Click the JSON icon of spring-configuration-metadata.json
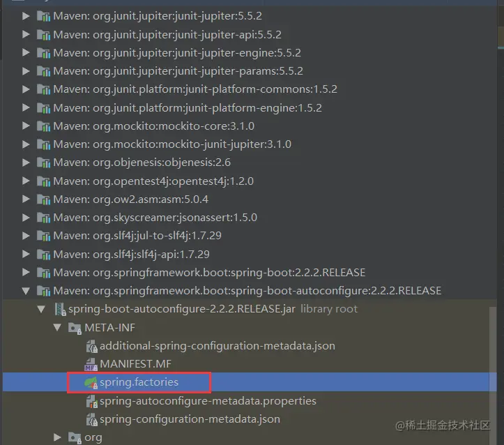This screenshot has height=445, width=504. click(x=91, y=420)
